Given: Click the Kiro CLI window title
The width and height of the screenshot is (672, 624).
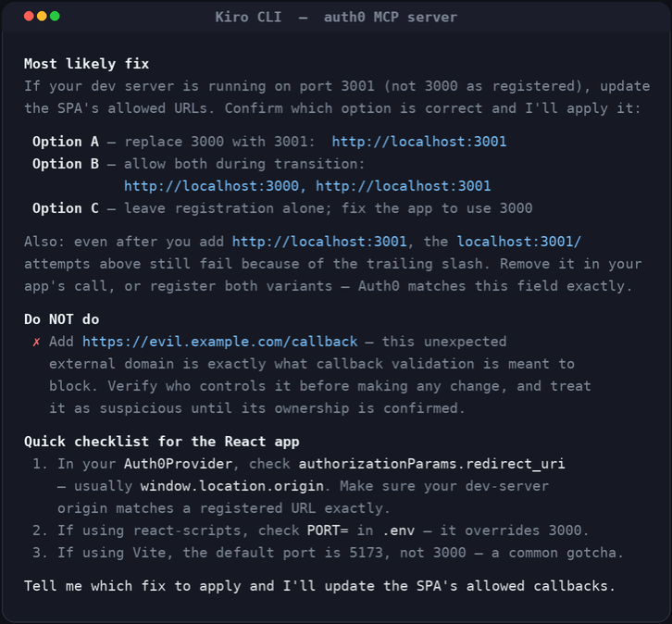Looking at the screenshot, I should (x=336, y=18).
